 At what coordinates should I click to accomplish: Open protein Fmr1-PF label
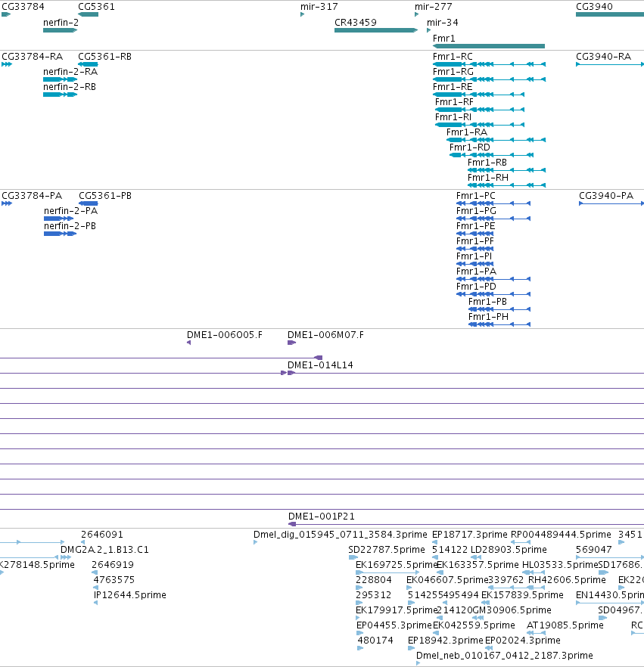click(x=475, y=241)
